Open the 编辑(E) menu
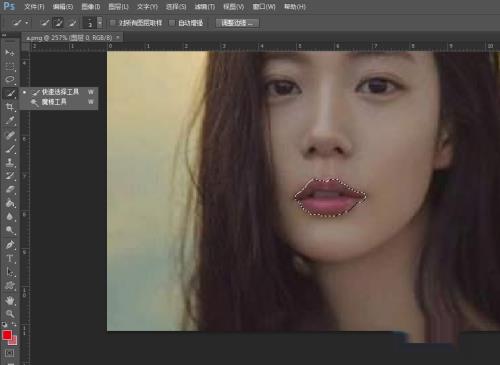 point(63,7)
